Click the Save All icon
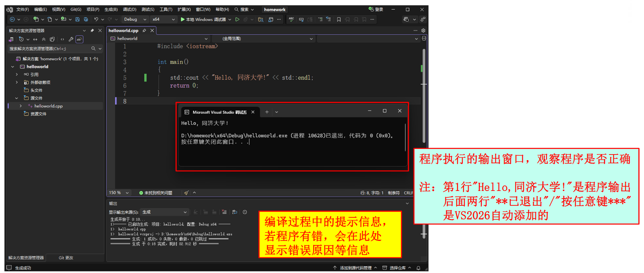 click(86, 19)
